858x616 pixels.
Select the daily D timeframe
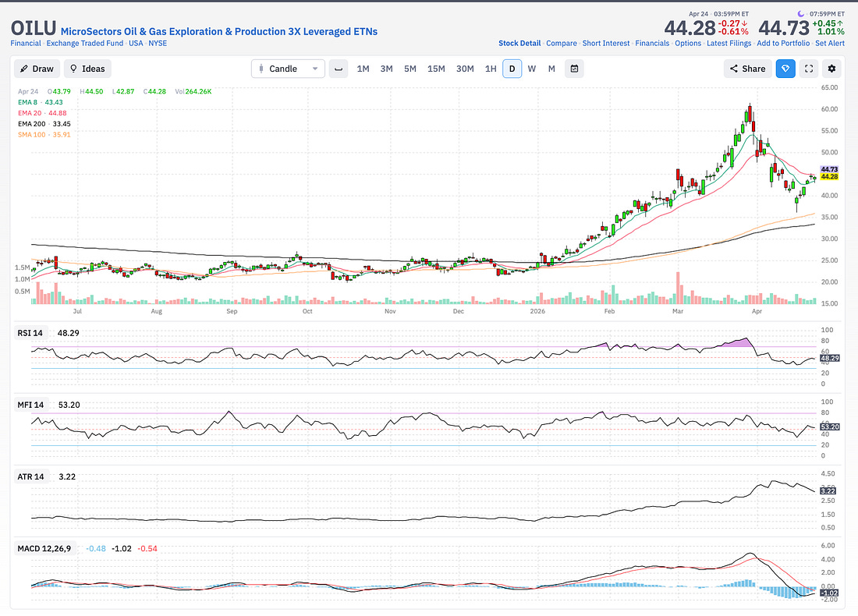pos(512,69)
